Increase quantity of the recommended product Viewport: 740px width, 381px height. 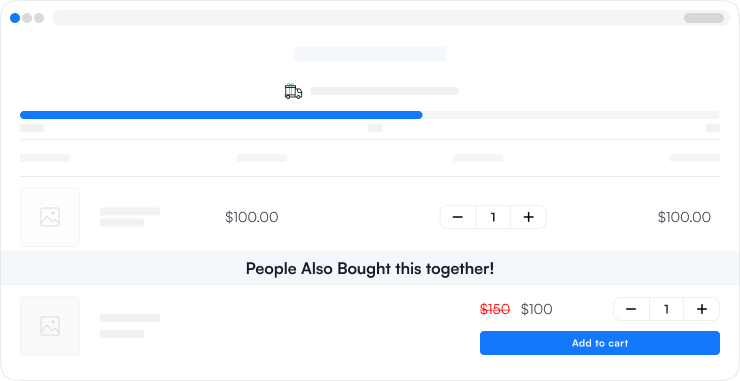tap(702, 309)
